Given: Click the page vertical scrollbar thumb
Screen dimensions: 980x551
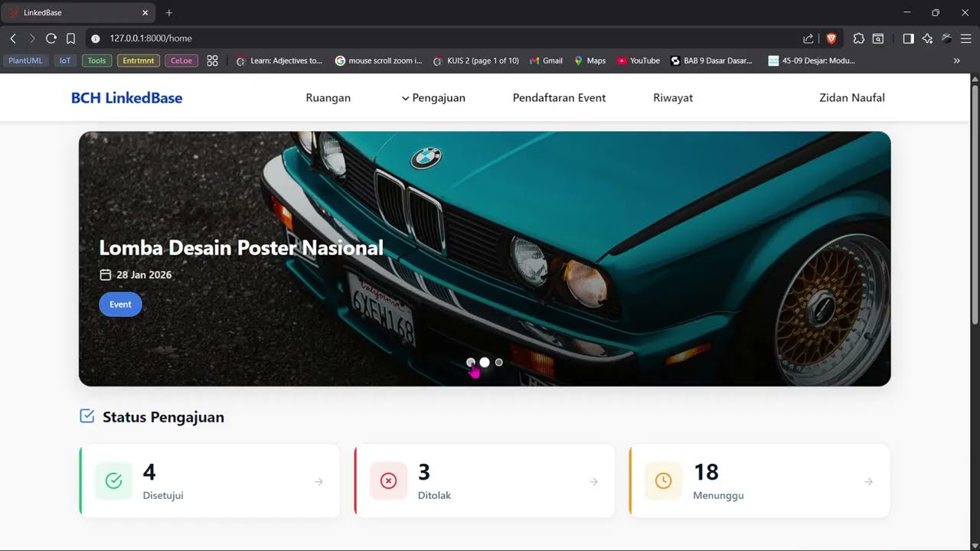Looking at the screenshot, I should tap(975, 203).
